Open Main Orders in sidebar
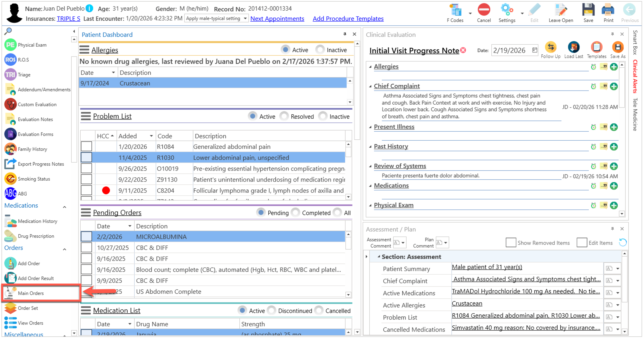 [x=31, y=293]
